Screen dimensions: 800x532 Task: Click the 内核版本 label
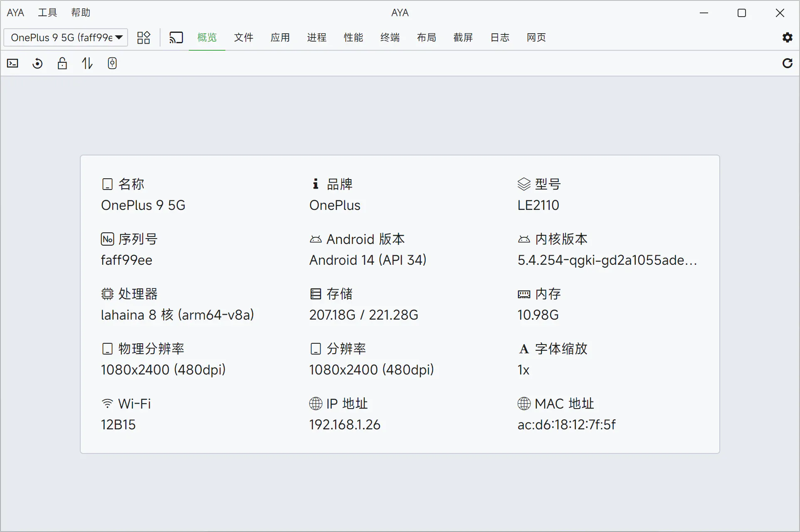point(561,239)
